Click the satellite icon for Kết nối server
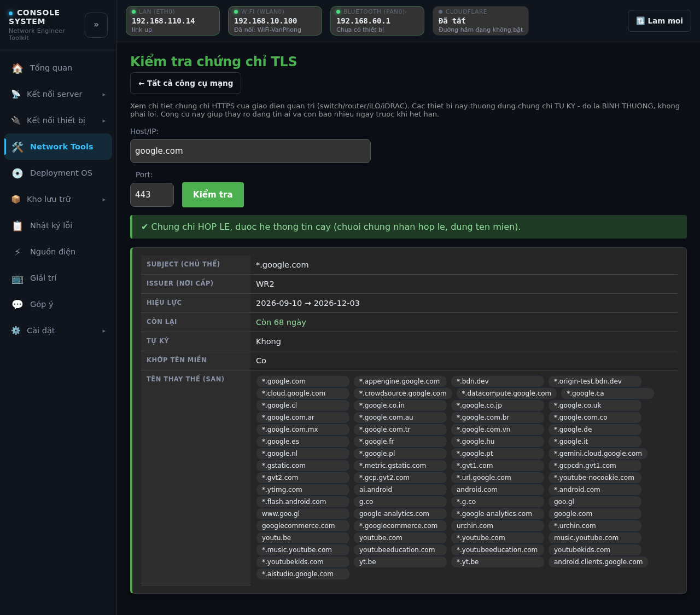The height and width of the screenshot is (615, 700). pos(16,94)
